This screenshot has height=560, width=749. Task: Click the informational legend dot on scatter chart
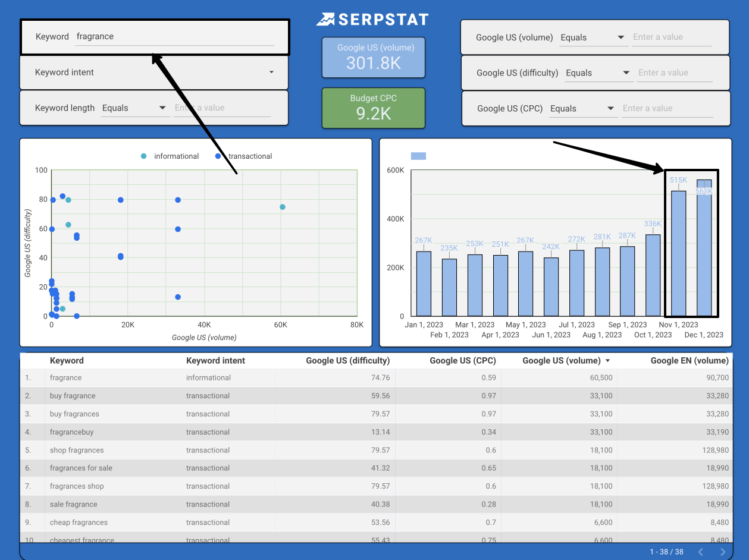click(x=144, y=156)
